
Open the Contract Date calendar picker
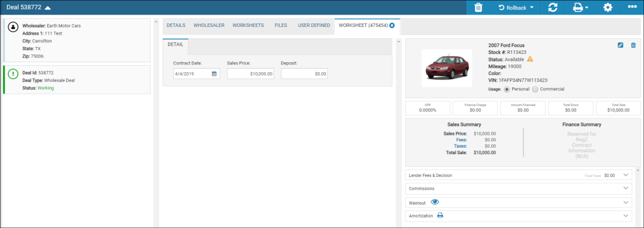214,74
